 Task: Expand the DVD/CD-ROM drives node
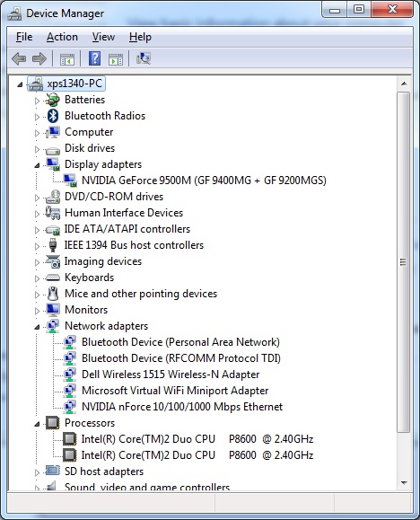[37, 198]
